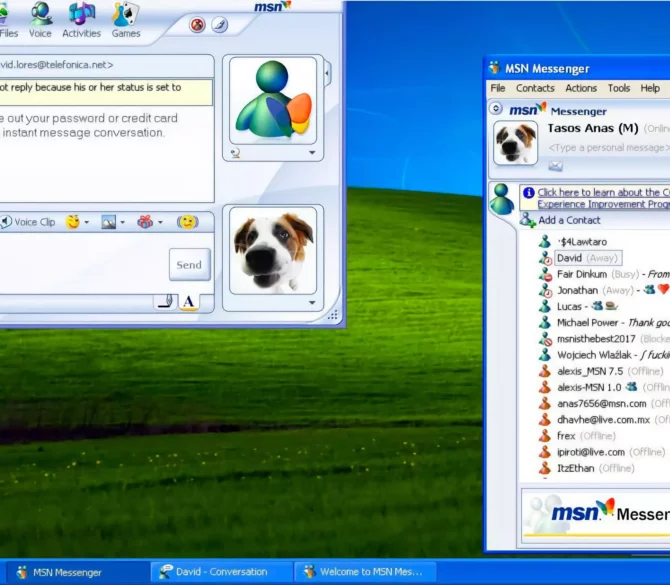Click the blocked status icon of msnisthebest2017
The image size is (670, 585).
tap(545, 339)
